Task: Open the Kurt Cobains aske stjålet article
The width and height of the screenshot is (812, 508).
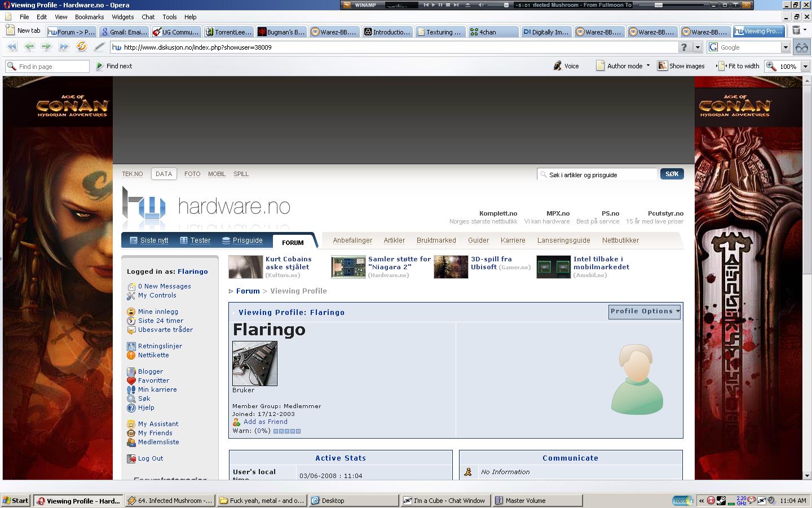Action: 288,263
